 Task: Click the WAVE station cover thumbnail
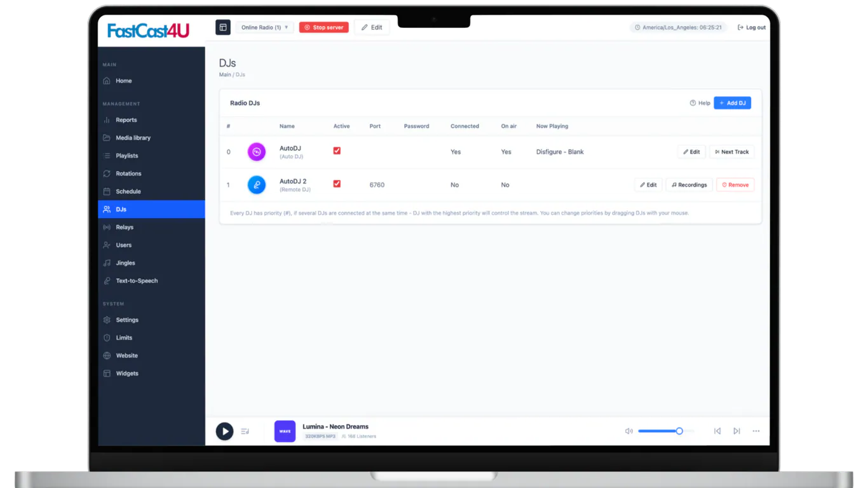[x=285, y=431]
